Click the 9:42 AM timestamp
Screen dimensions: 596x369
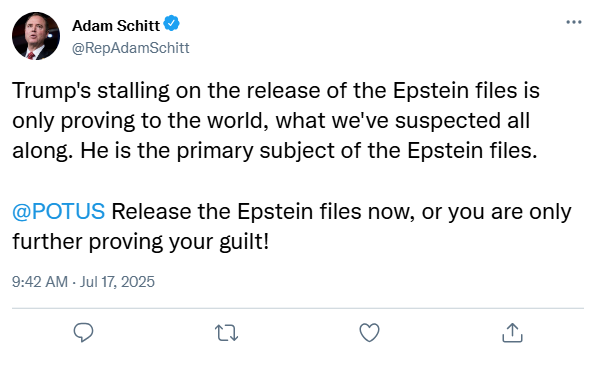tap(40, 282)
